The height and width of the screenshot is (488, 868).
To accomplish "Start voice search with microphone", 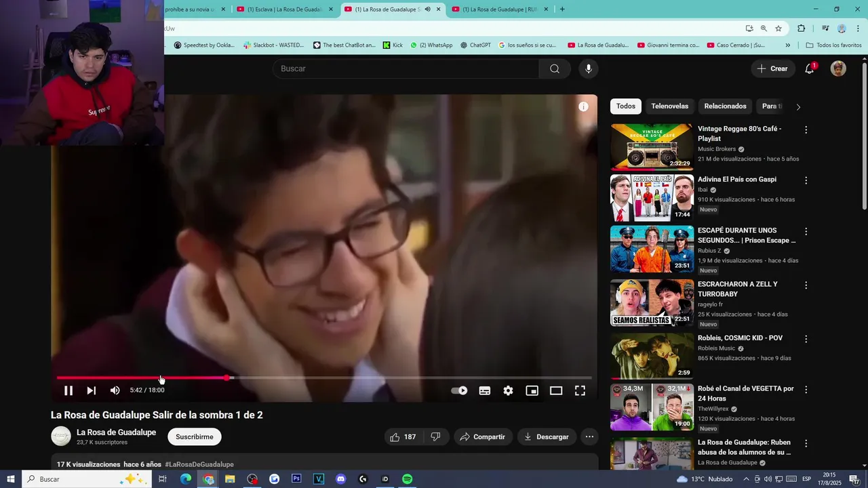I will tap(589, 68).
